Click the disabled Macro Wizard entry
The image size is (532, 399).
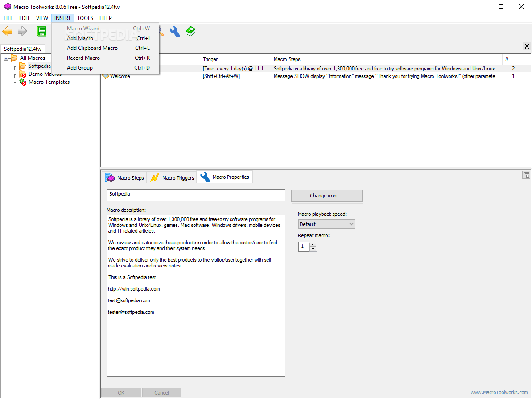(106, 29)
